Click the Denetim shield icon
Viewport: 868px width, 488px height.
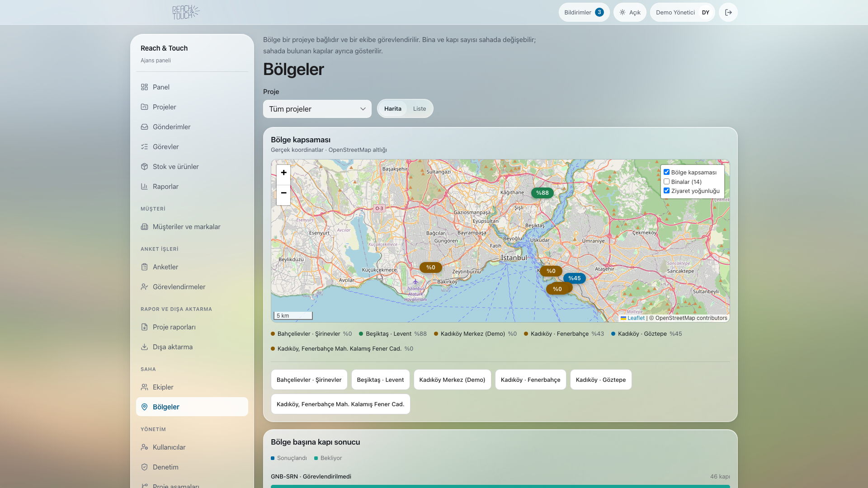tap(144, 467)
